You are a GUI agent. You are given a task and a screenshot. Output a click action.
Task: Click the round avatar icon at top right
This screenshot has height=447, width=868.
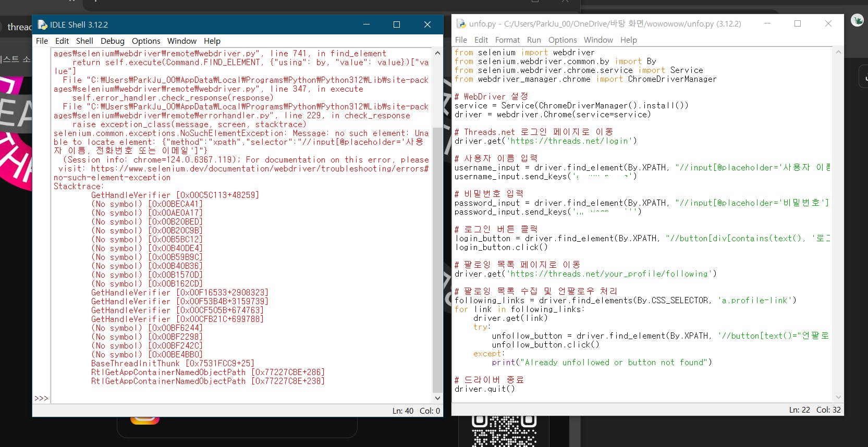857,20
